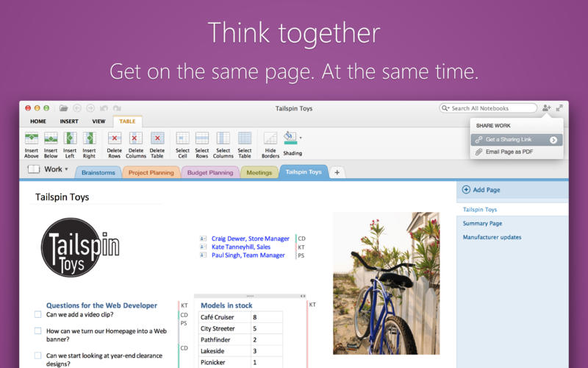The width and height of the screenshot is (588, 368).
Task: Open the Shading color dropdown arrow
Action: [x=301, y=138]
